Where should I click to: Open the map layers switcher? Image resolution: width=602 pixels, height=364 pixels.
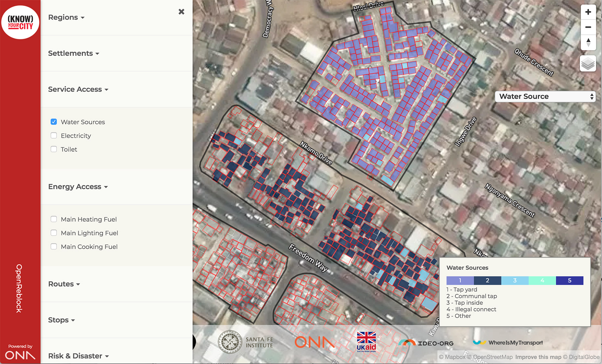588,63
